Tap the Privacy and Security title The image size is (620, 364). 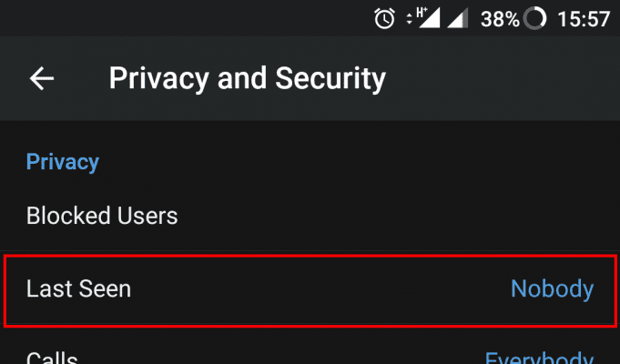pos(247,78)
